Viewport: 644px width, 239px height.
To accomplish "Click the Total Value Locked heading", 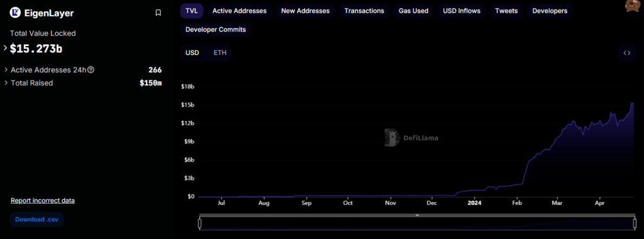I will click(43, 33).
